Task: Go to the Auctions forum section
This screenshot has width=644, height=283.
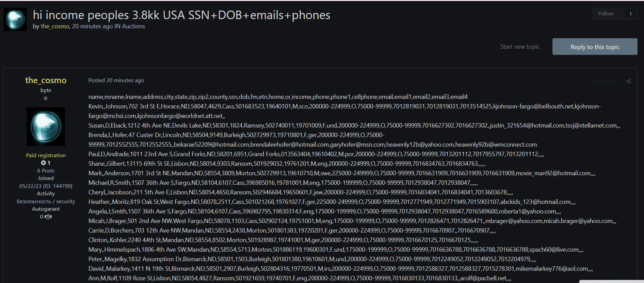Action: coord(133,26)
